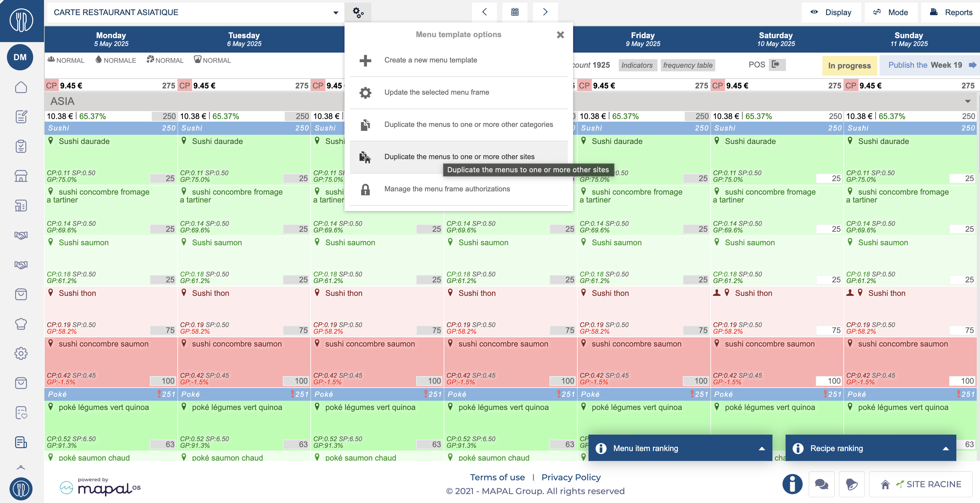Image resolution: width=980 pixels, height=503 pixels.
Task: Select Manage the menu frame authorizations
Action: 447,189
